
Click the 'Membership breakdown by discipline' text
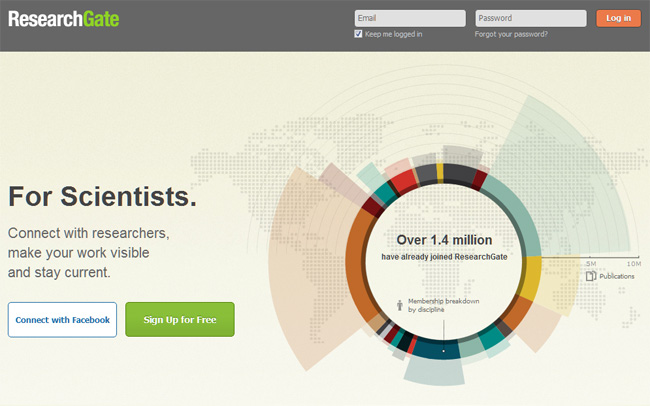pos(444,305)
